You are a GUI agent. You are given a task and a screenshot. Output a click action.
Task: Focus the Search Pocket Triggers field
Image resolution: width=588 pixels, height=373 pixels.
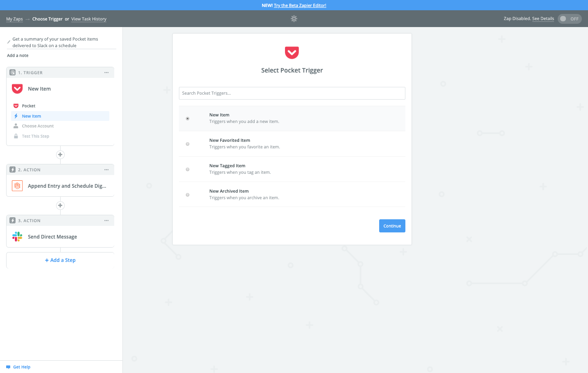click(292, 93)
